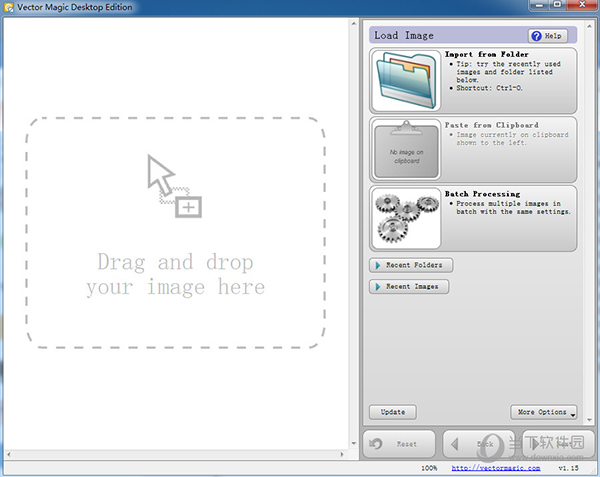The image size is (600, 477).
Task: Click the blue question mark Help icon
Action: click(536, 36)
